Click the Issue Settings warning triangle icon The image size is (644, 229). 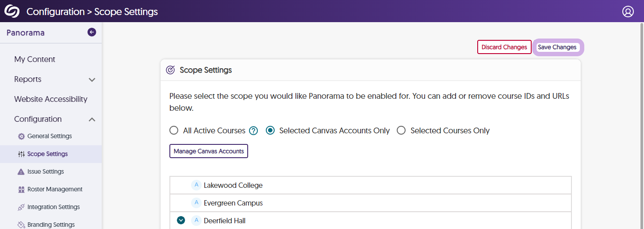[x=21, y=172]
